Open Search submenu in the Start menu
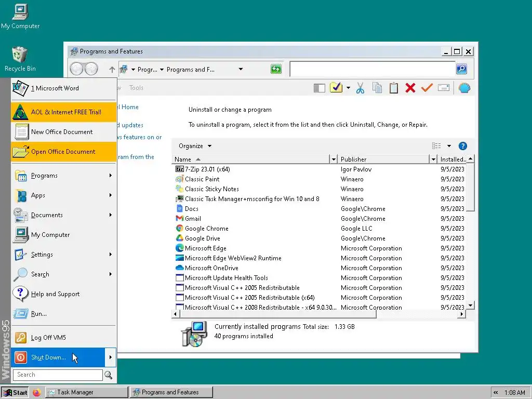This screenshot has height=399, width=532. pyautogui.click(x=63, y=274)
